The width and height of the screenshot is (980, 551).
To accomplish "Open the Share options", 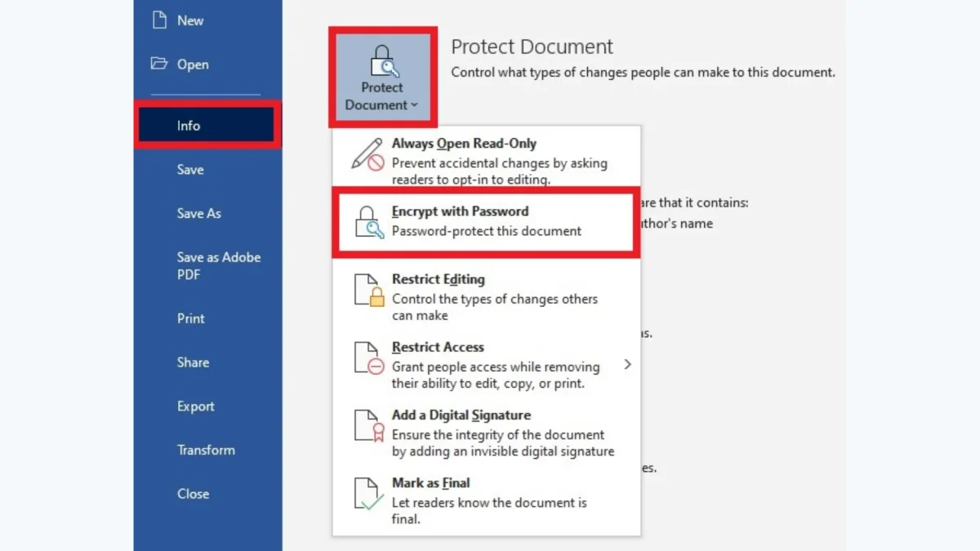I will click(x=193, y=362).
